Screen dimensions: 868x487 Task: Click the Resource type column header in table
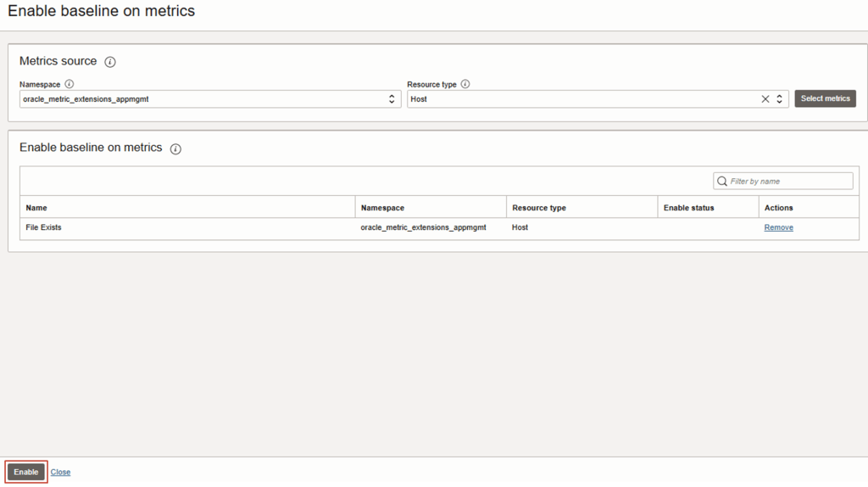click(x=539, y=208)
